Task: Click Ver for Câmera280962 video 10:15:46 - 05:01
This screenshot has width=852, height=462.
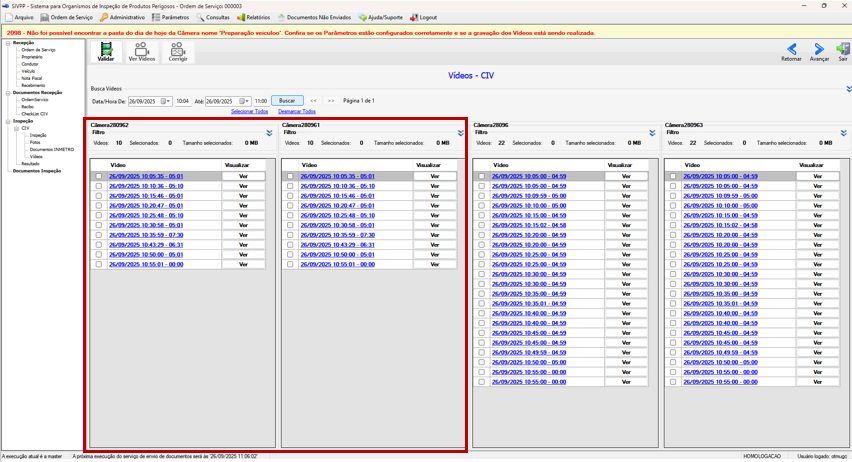Action: [243, 196]
